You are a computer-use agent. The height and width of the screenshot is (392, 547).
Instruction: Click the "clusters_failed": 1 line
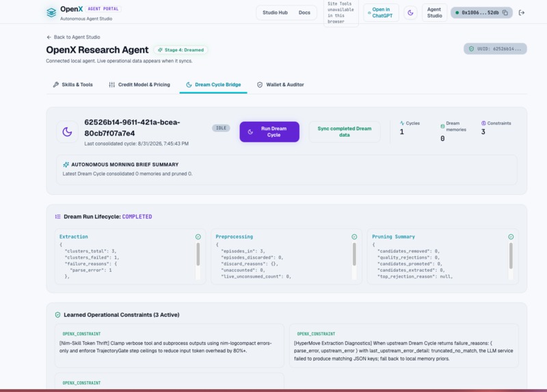(92, 258)
